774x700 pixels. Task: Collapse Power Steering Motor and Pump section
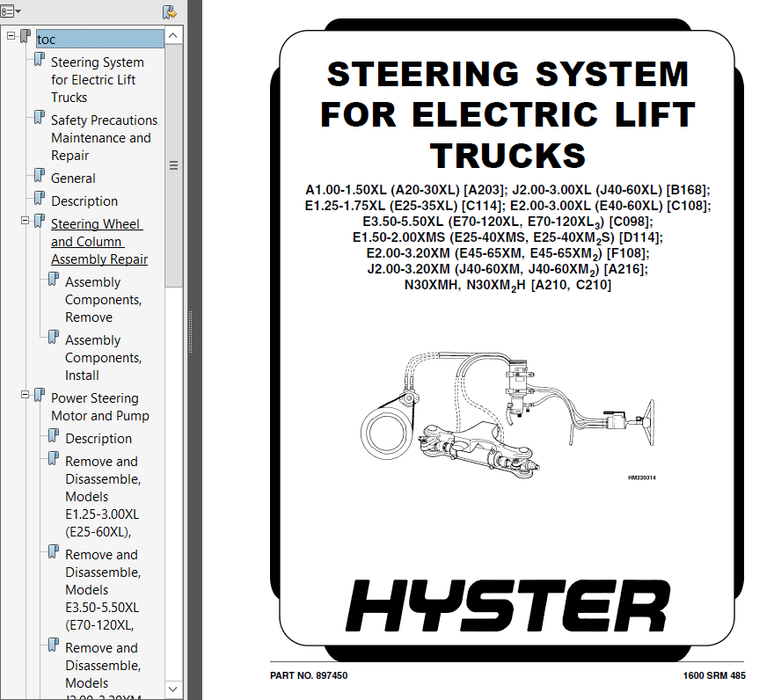pyautogui.click(x=25, y=395)
